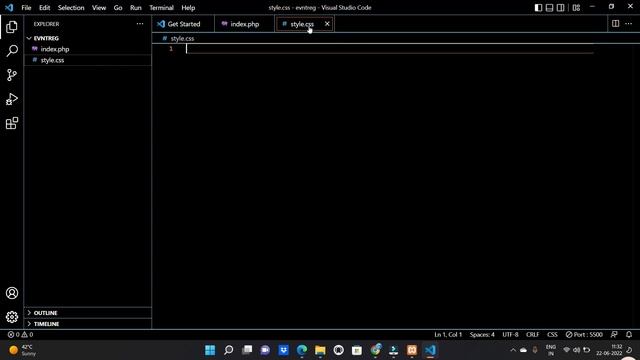Open Dropbox from the taskbar
Image resolution: width=640 pixels, height=360 pixels.
pyautogui.click(x=283, y=350)
